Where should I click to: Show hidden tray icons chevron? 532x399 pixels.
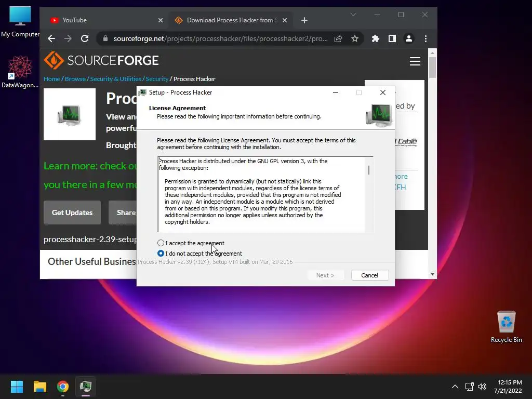pyautogui.click(x=455, y=387)
